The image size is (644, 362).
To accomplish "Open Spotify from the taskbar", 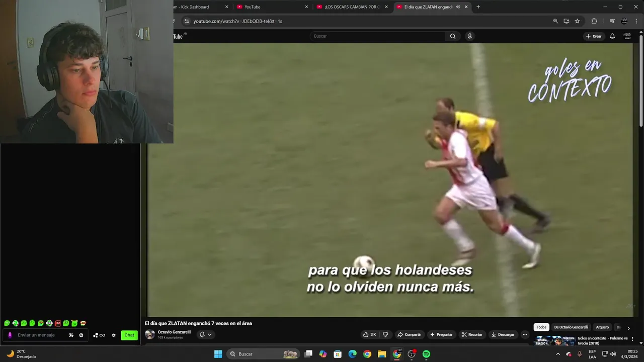I will click(426, 354).
